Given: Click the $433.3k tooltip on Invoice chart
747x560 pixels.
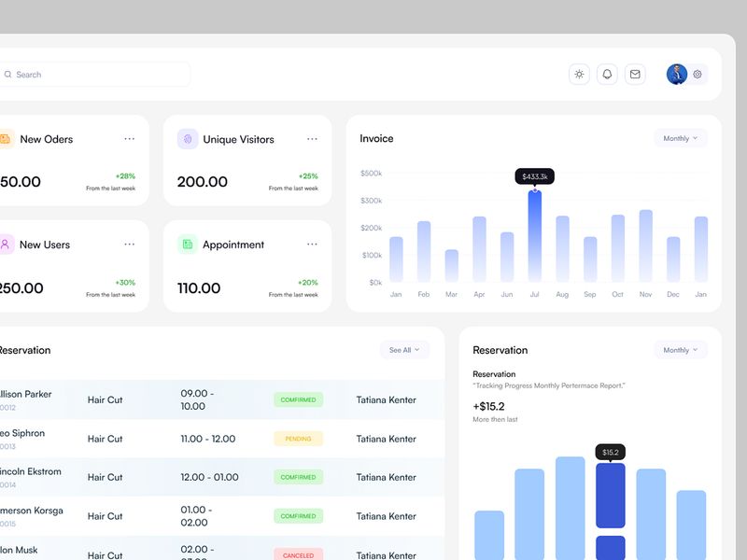Looking at the screenshot, I should click(534, 176).
